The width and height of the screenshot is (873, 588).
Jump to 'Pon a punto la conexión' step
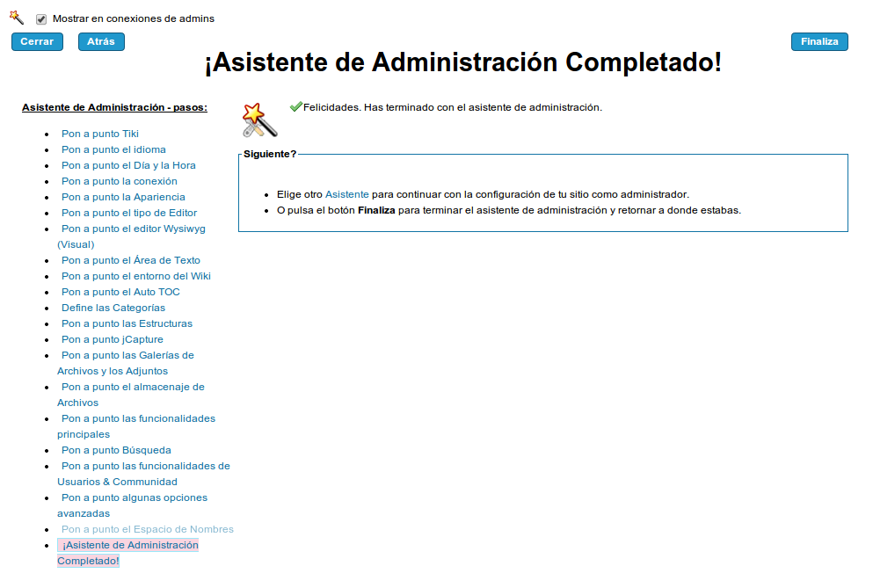click(x=119, y=181)
